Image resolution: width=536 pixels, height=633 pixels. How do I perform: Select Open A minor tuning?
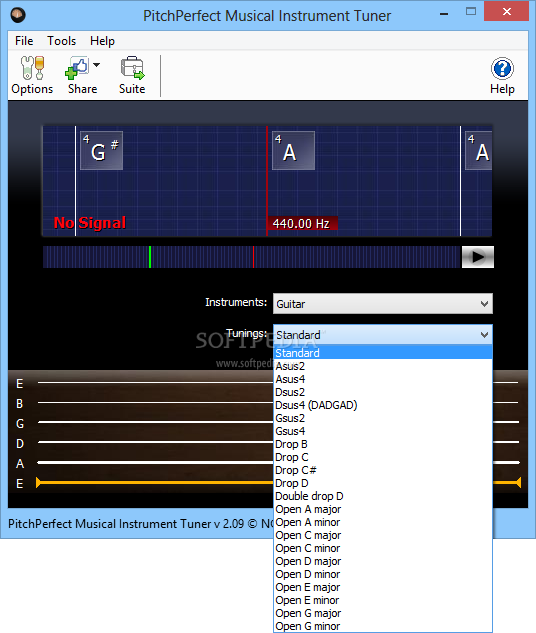383,522
